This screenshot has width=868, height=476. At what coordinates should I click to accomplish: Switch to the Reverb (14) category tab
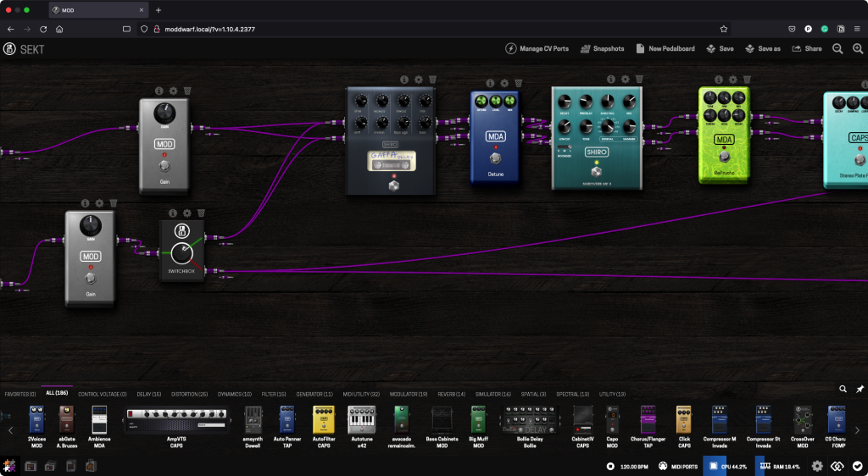(450, 394)
